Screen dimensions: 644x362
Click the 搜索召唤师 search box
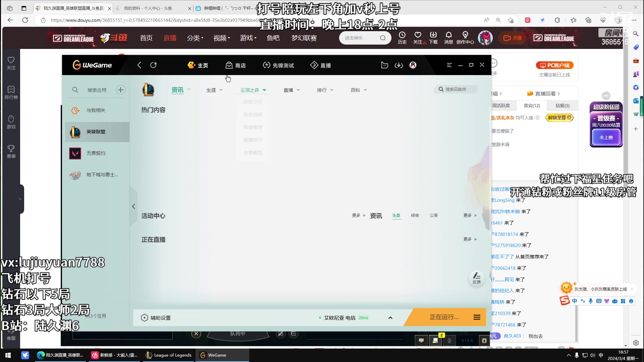click(456, 89)
